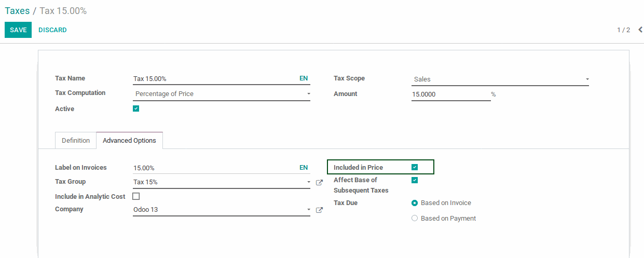This screenshot has width=644, height=258.
Task: Click EN translate button for Tax Name
Action: point(304,78)
